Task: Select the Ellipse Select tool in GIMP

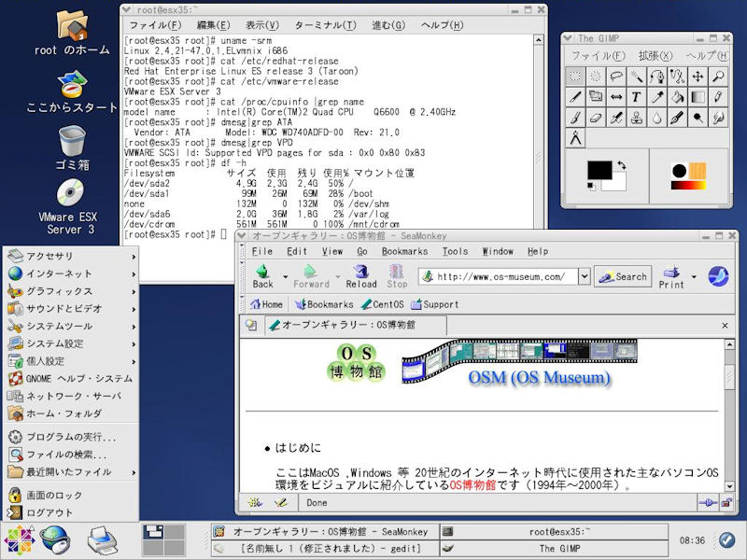Action: point(596,77)
